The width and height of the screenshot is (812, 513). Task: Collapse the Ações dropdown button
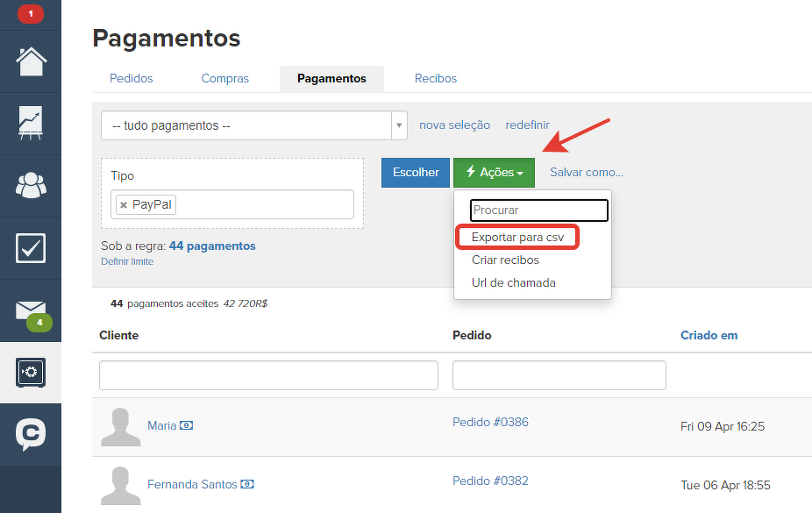[x=494, y=173]
